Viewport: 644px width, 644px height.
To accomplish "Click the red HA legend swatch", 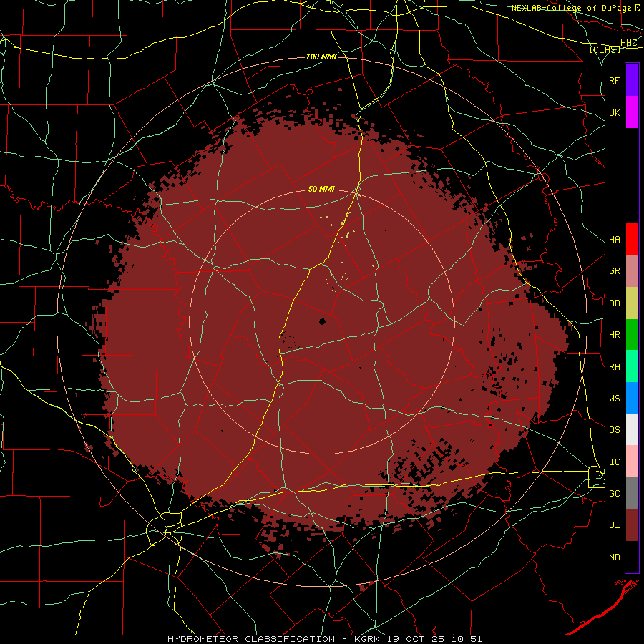I will [632, 239].
